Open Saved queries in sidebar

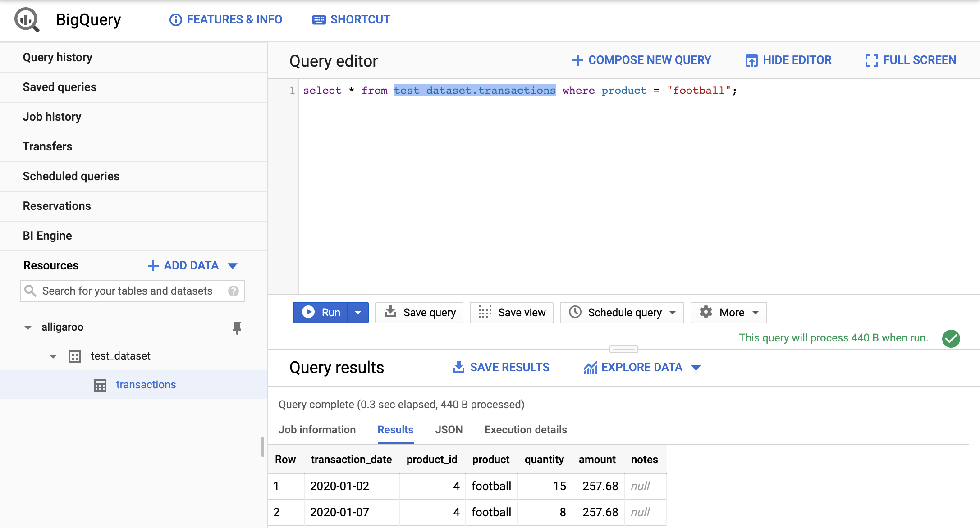(x=133, y=87)
